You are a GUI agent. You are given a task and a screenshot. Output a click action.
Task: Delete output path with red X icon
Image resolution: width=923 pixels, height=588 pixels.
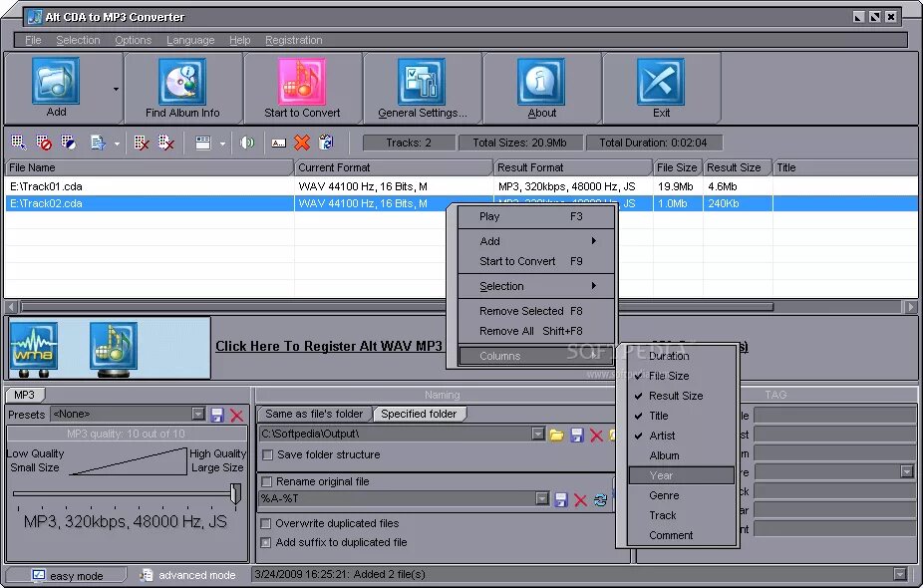pos(596,435)
